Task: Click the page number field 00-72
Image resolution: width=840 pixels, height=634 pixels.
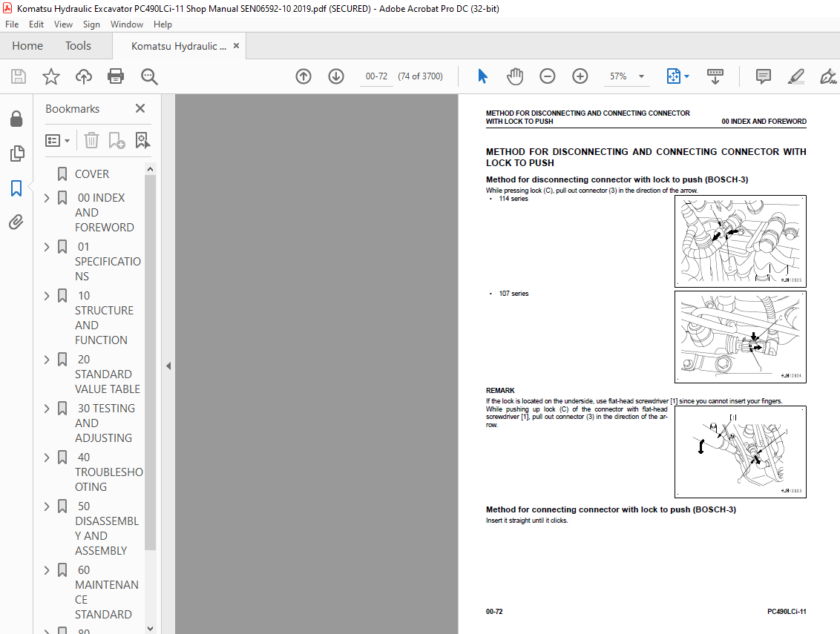Action: tap(376, 76)
